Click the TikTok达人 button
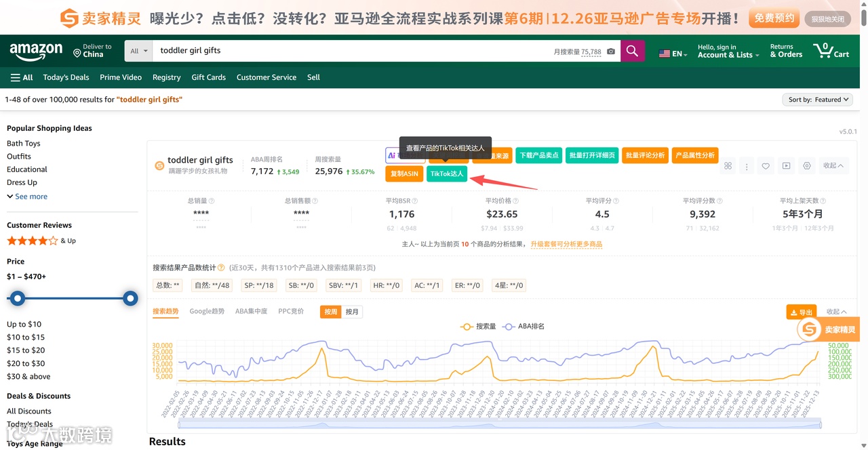The image size is (868, 450). [x=447, y=173]
